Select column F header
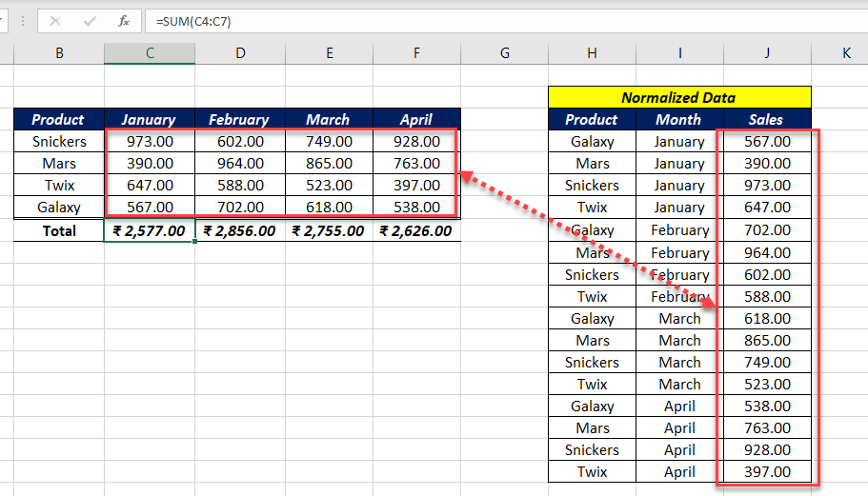Screen dimensions: 868x496 tap(416, 53)
